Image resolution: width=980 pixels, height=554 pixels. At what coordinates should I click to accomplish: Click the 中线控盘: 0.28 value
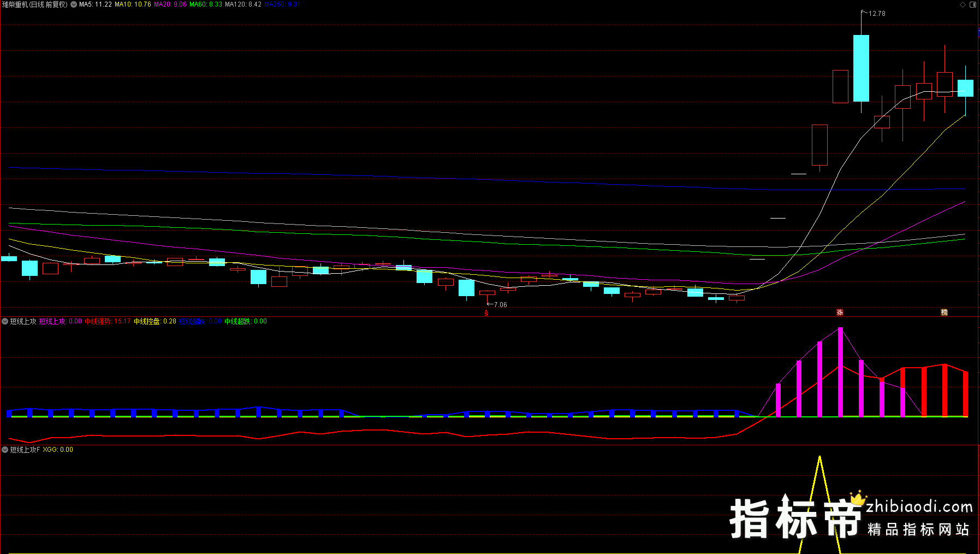click(x=155, y=321)
